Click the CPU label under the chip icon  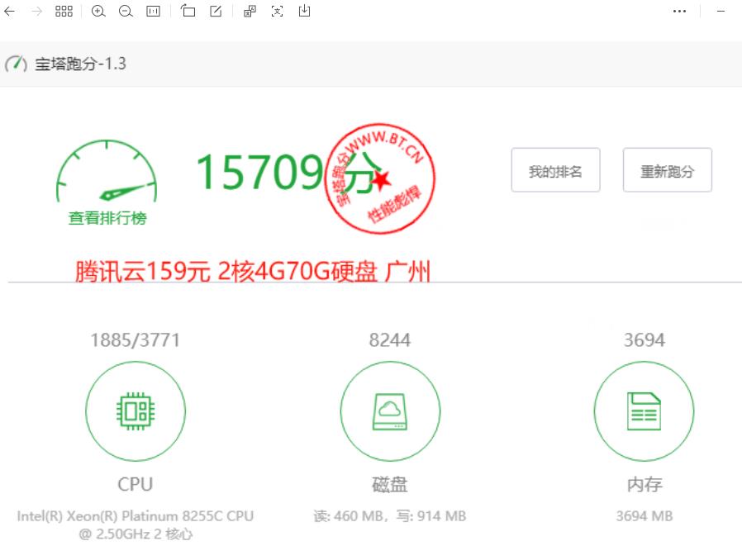click(136, 484)
